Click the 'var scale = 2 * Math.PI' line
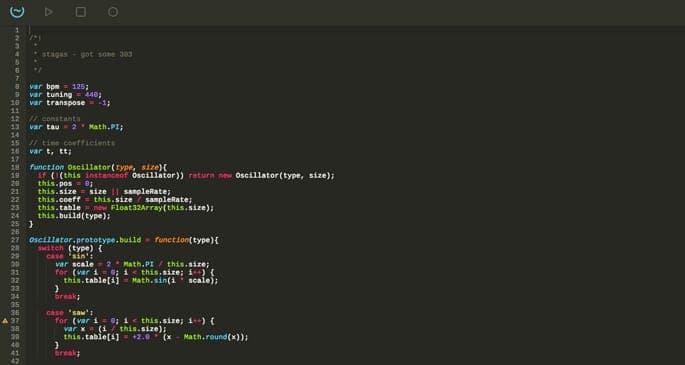685x365 pixels. pos(132,265)
